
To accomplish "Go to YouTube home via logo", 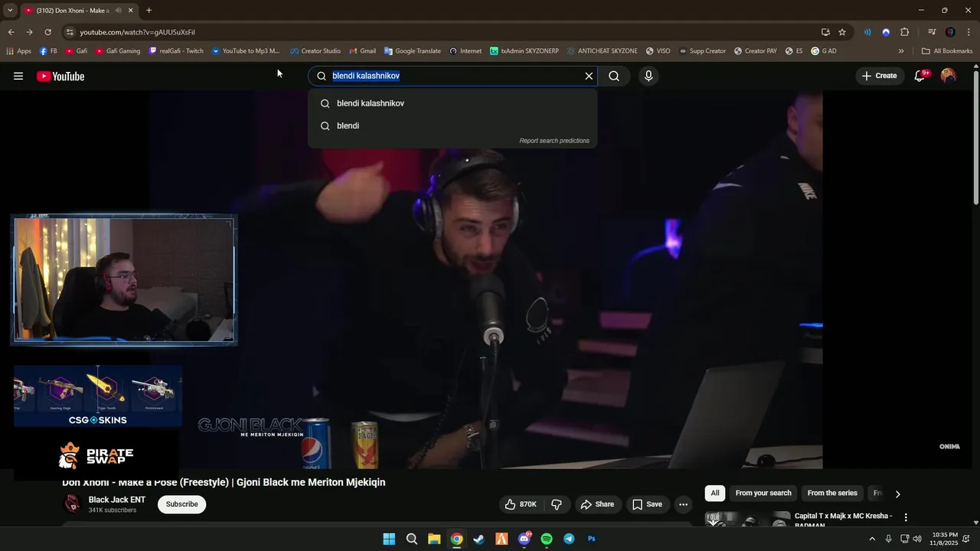I will click(60, 76).
